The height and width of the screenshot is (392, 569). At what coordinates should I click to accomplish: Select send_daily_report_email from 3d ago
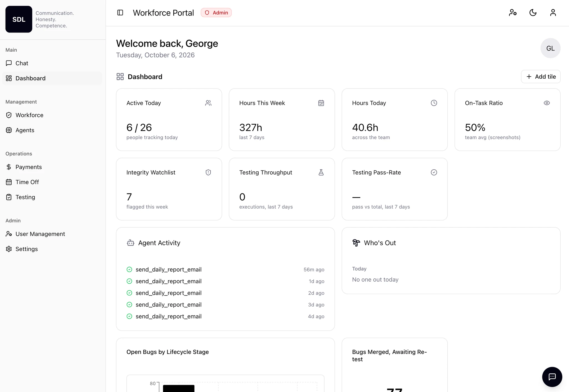225,305
